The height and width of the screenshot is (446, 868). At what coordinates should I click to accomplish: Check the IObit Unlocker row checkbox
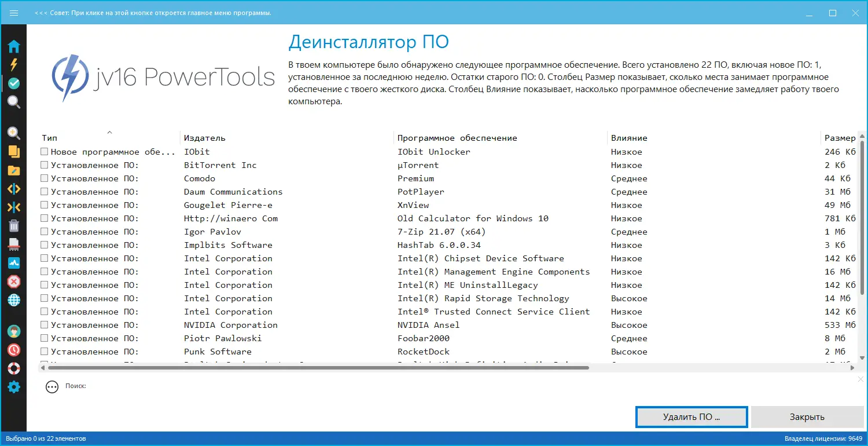point(45,152)
